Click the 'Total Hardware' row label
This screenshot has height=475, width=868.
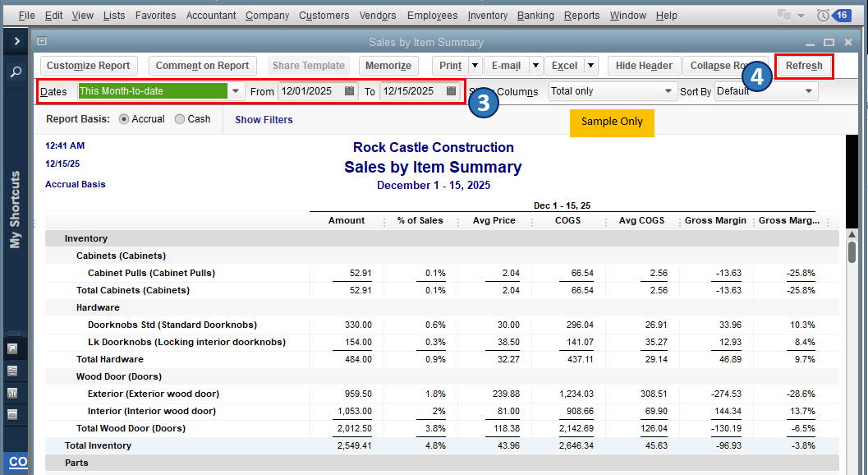[x=109, y=360]
